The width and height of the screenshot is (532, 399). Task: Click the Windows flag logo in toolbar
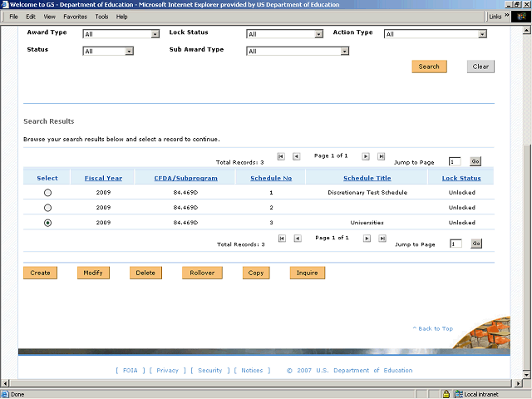[521, 17]
